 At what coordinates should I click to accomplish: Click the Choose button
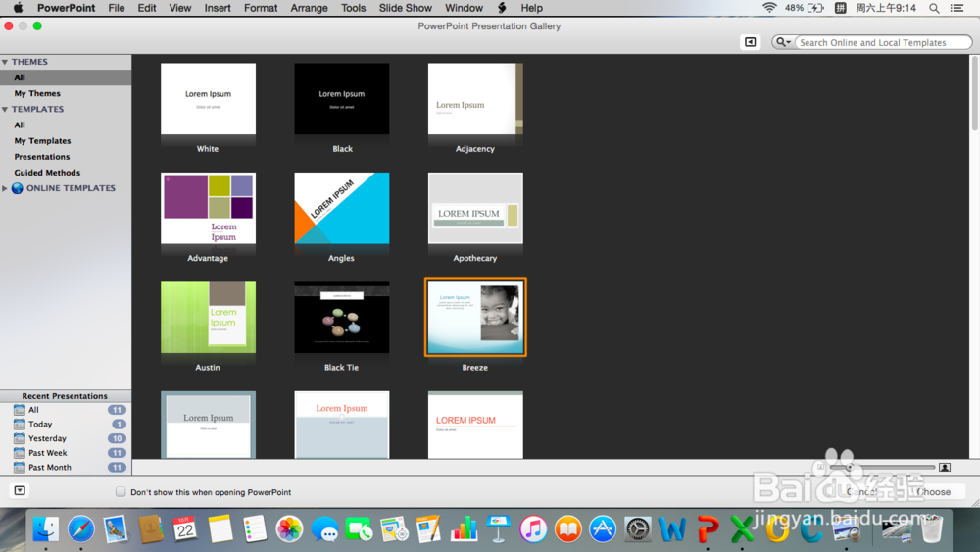tap(934, 492)
